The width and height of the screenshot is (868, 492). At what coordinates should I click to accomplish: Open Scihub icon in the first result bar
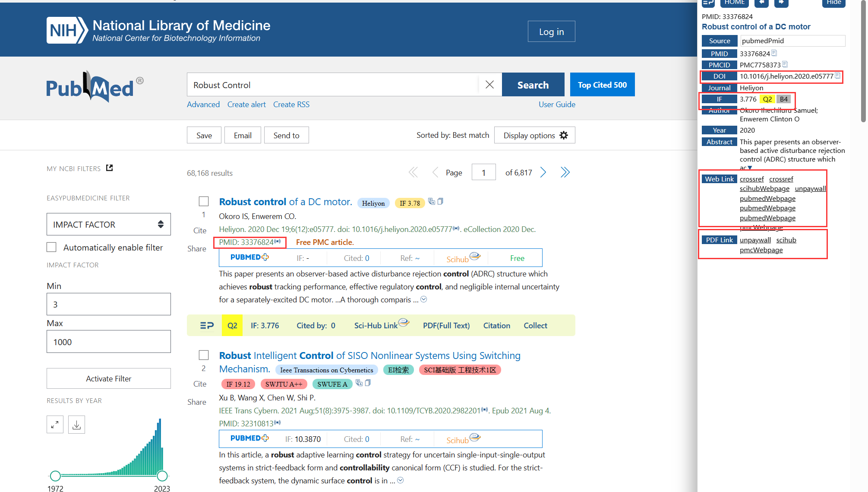[x=463, y=257]
